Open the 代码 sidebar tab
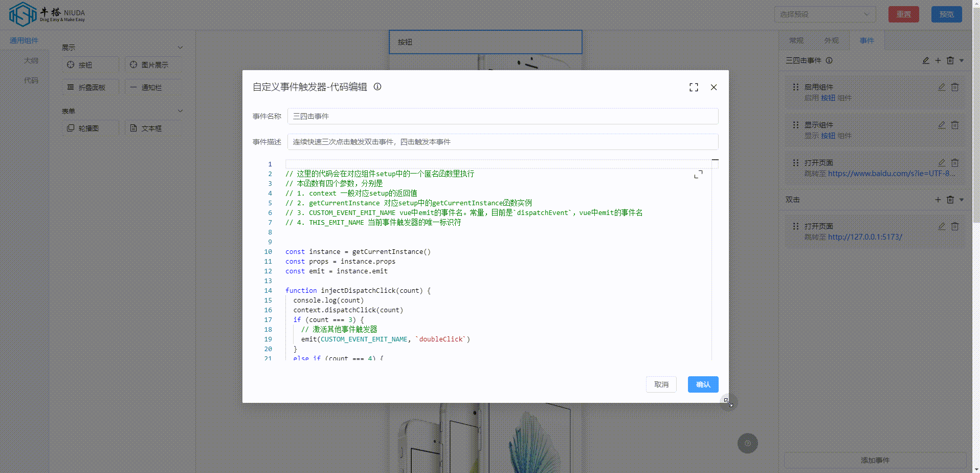Viewport: 980px width, 473px height. tap(31, 80)
